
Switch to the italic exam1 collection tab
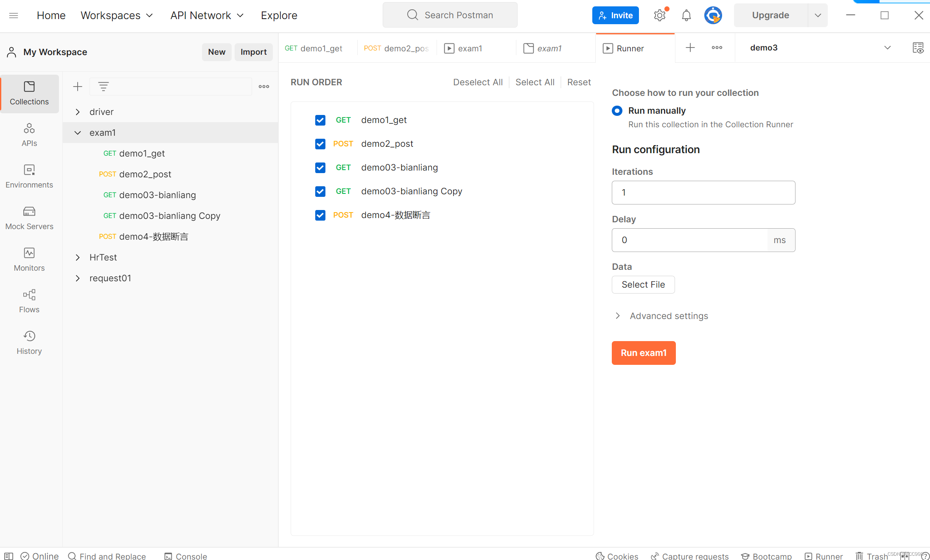(x=555, y=48)
